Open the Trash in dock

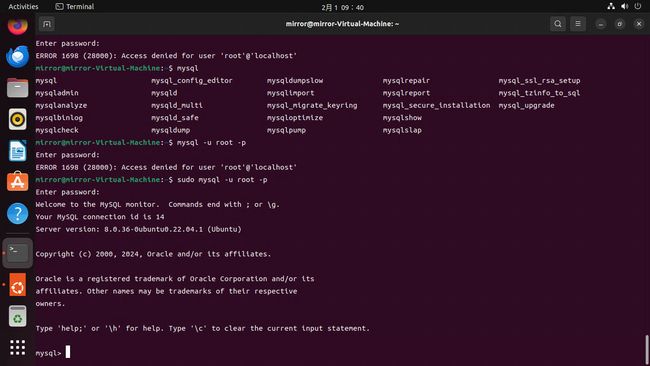17,316
